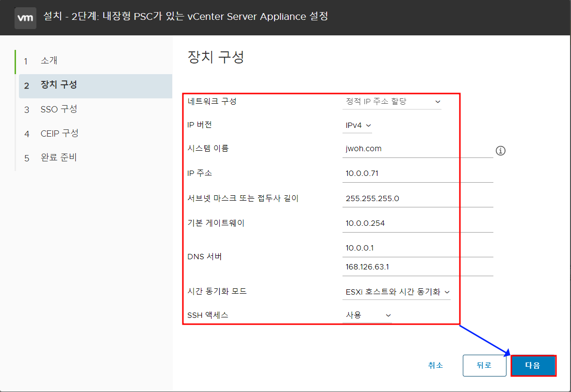Focus the subnet mask field 255.255.255.0
Viewport: 571px width, 392px height.
coord(418,199)
